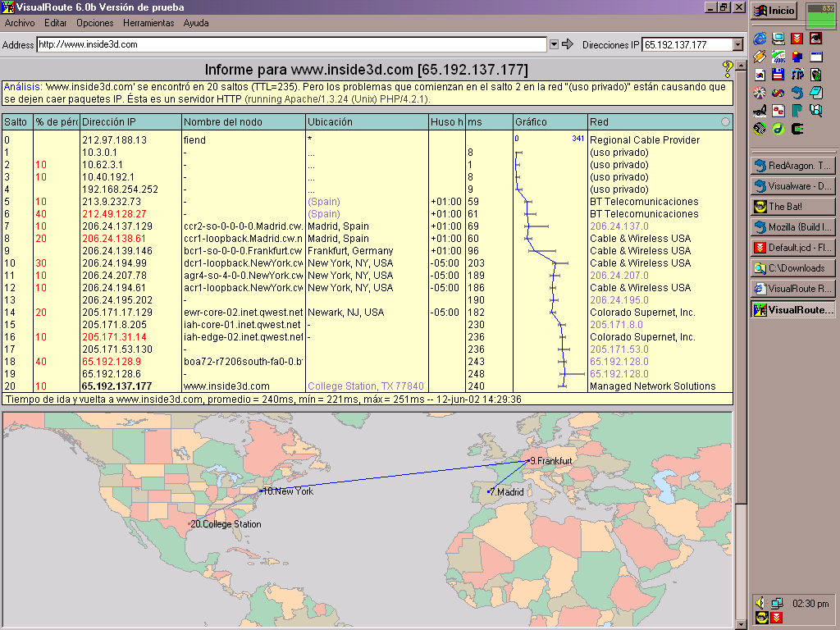This screenshot has height=630, width=840.
Task: Open the Opciones menu
Action: click(x=95, y=23)
